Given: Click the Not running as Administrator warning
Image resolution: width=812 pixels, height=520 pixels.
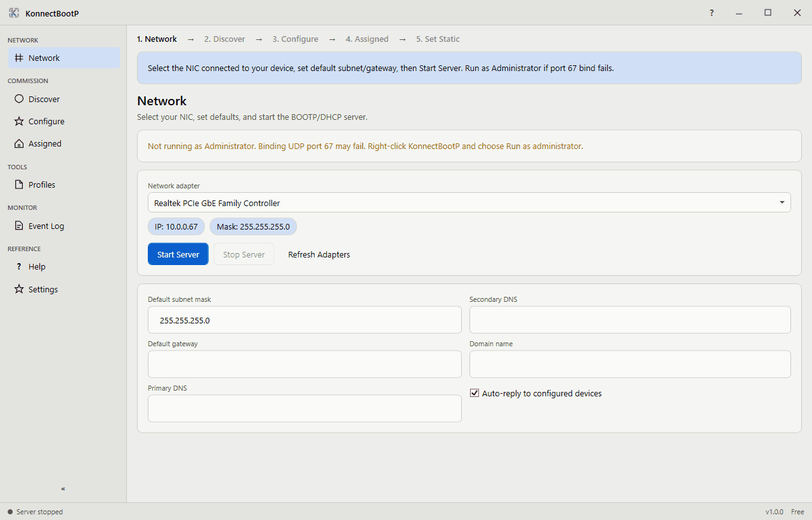Looking at the screenshot, I should coord(469,146).
